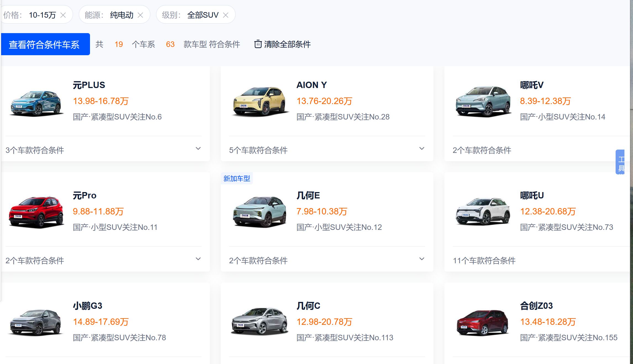This screenshot has width=633, height=364.
Task: Expand the 几何E 2个车款符合条件 list
Action: click(422, 259)
